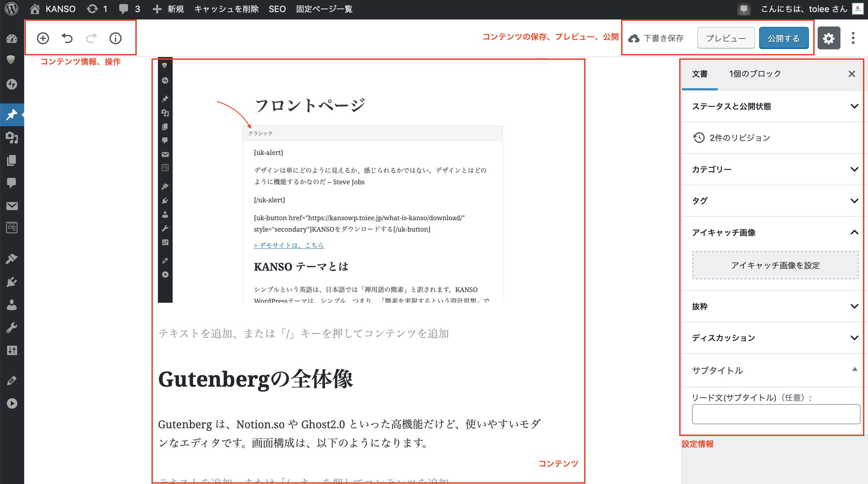Open the mail envelope icon in admin sidebar
The width and height of the screenshot is (868, 484).
pyautogui.click(x=12, y=206)
